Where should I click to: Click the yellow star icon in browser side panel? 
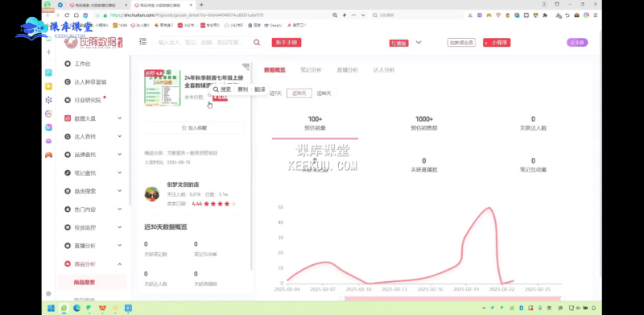click(x=48, y=86)
